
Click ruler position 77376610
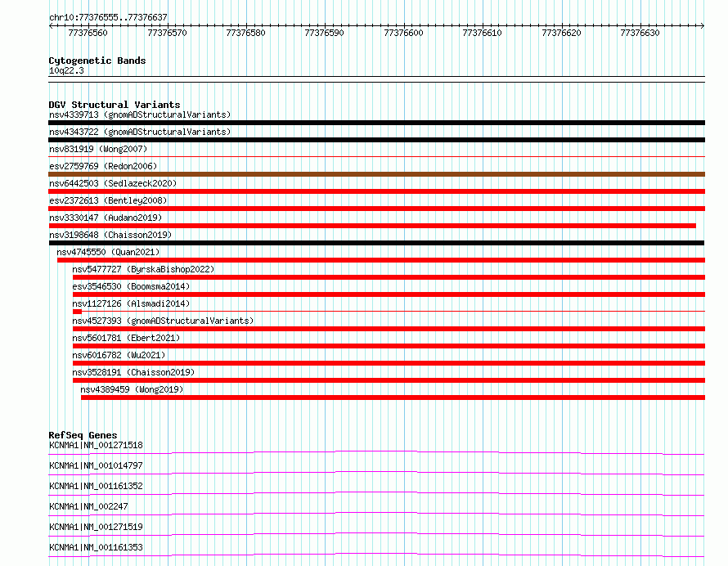coord(482,33)
